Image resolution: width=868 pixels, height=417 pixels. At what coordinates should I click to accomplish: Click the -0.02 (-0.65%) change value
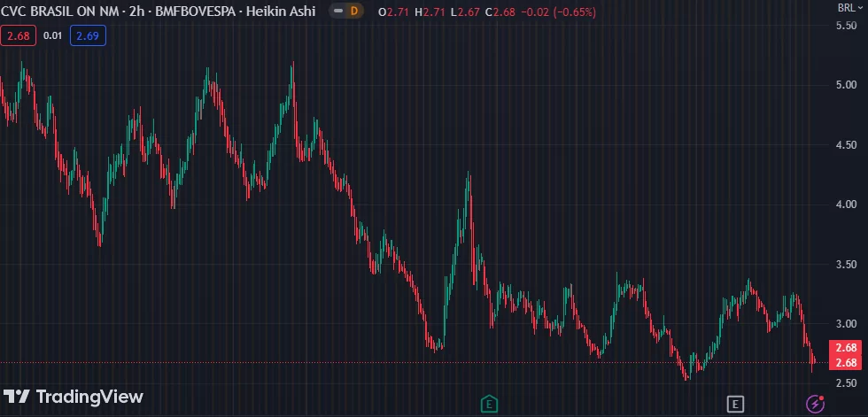click(559, 12)
